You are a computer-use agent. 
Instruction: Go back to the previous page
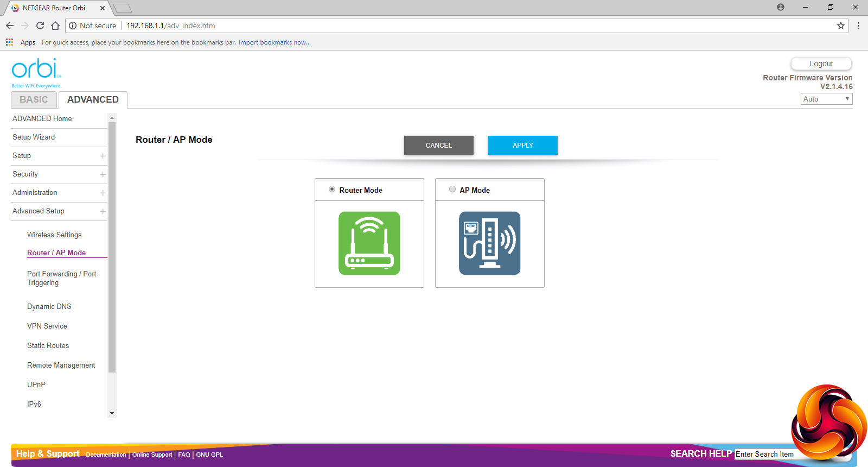(x=10, y=26)
